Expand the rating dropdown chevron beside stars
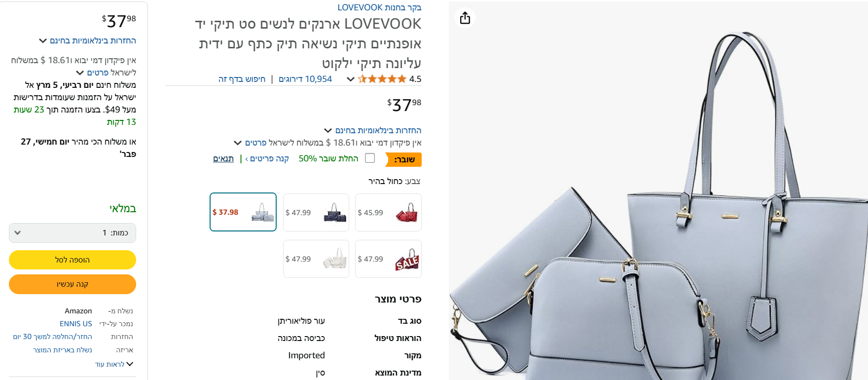 [x=351, y=79]
